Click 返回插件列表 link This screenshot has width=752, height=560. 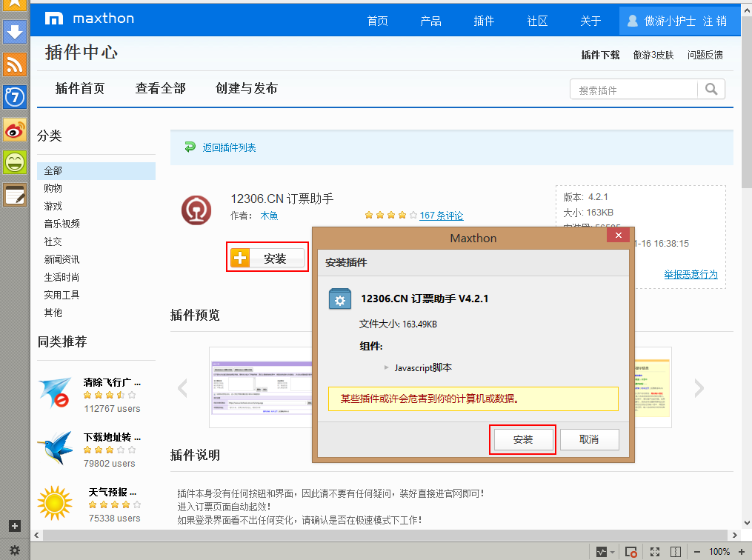pyautogui.click(x=229, y=147)
